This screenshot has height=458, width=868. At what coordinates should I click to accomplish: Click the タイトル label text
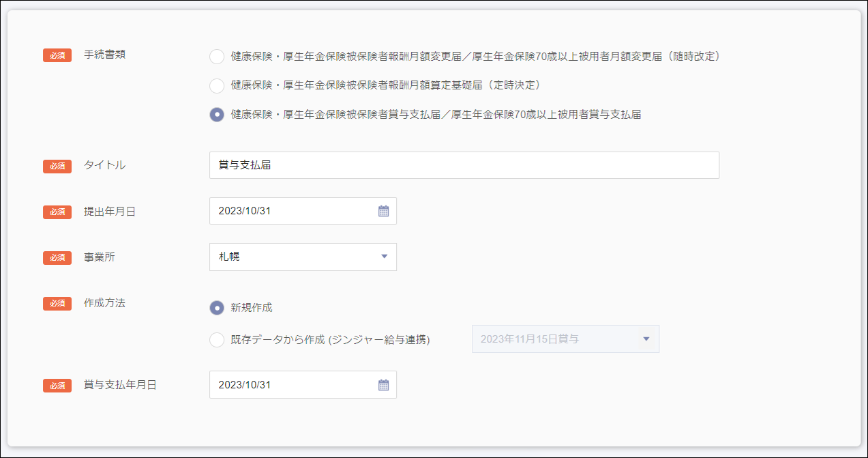tap(104, 165)
